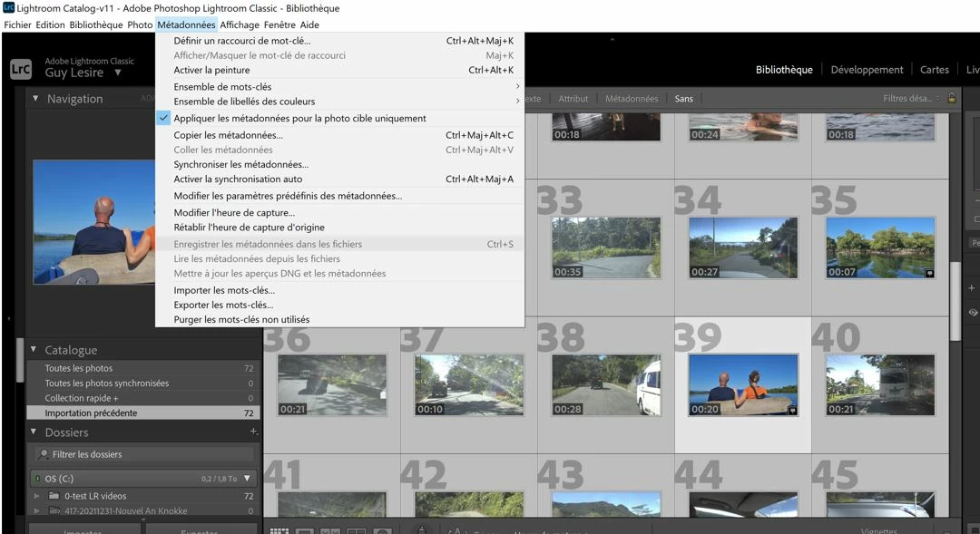Choose 'Définir un raccourci de mot-clé...'
The height and width of the screenshot is (534, 980).
(x=339, y=41)
